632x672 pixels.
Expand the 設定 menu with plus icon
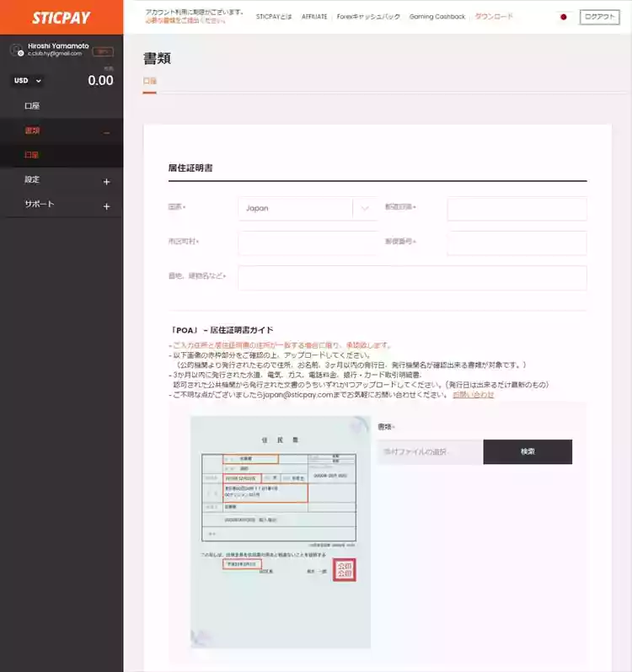107,182
